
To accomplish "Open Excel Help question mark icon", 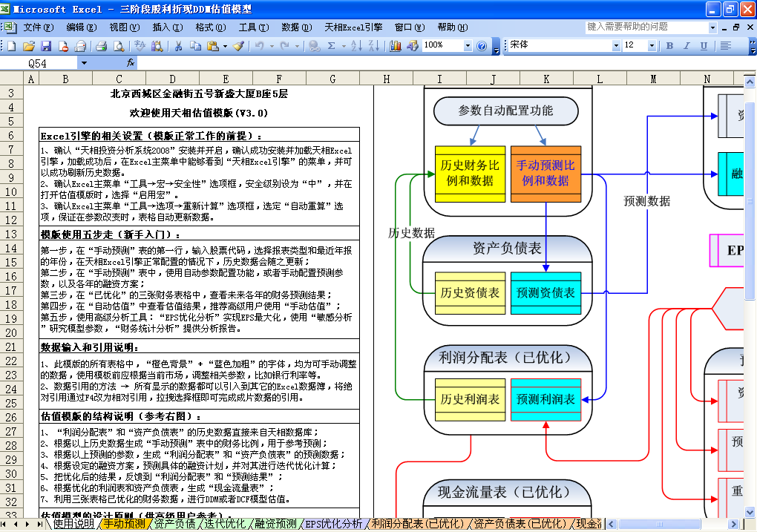I will tap(482, 46).
